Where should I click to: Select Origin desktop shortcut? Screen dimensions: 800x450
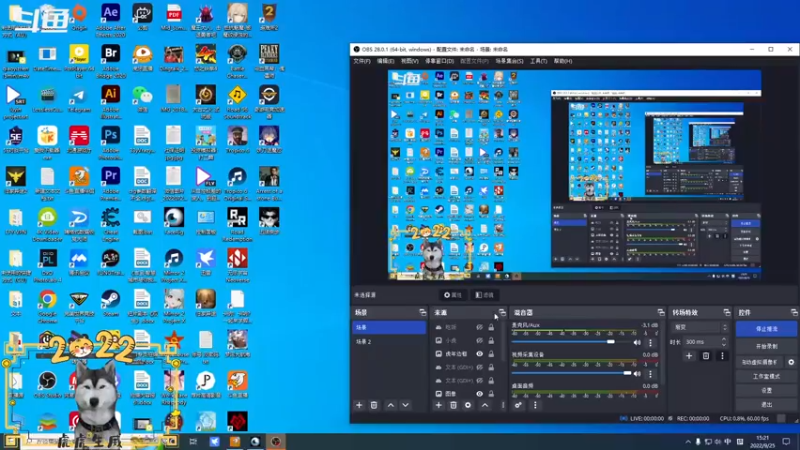pos(79,18)
